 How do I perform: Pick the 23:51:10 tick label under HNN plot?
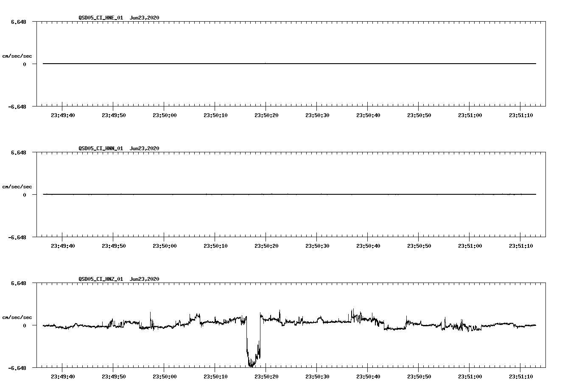(x=521, y=246)
